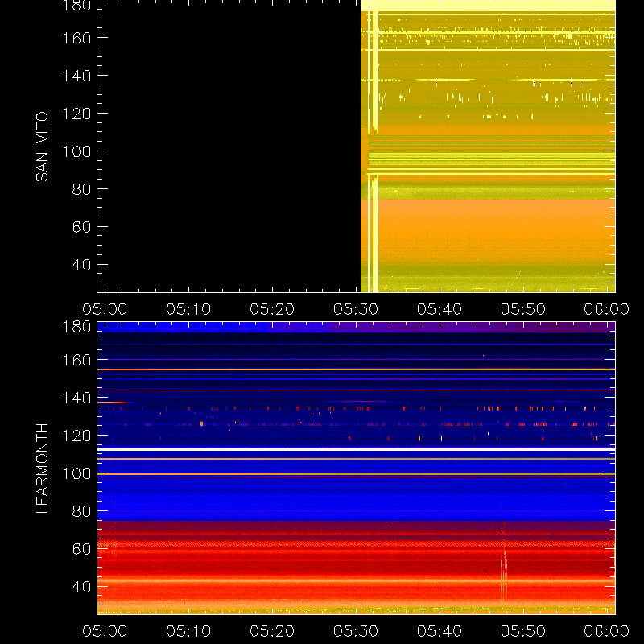Click the solid blue 80–100 band in Learmonth spectrogram

point(356,499)
